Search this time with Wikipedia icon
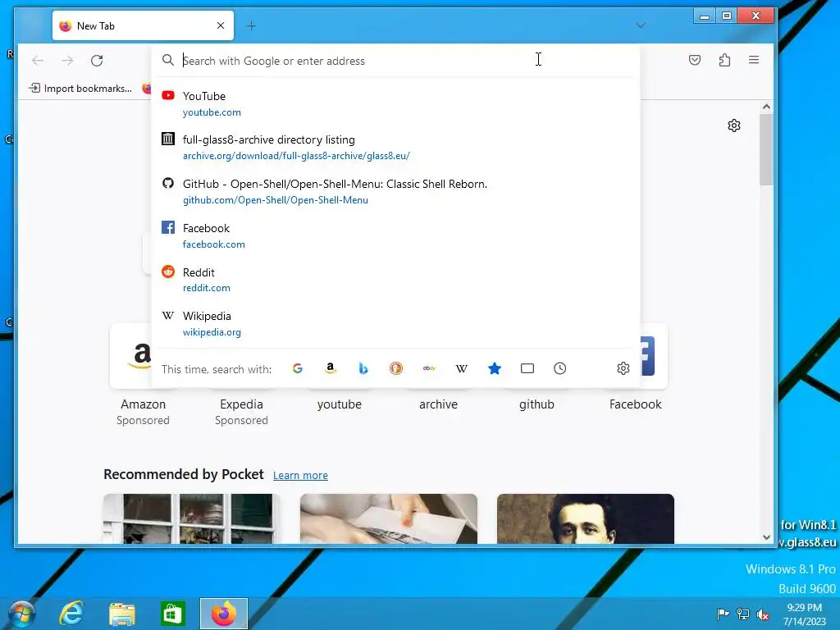This screenshot has width=840, height=630. [462, 368]
